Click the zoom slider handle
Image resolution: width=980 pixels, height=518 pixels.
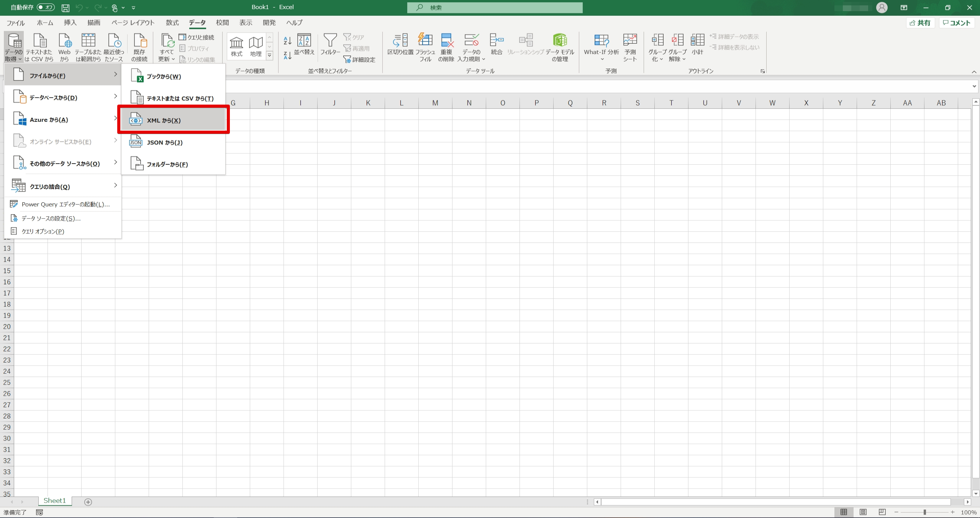[x=924, y=512]
